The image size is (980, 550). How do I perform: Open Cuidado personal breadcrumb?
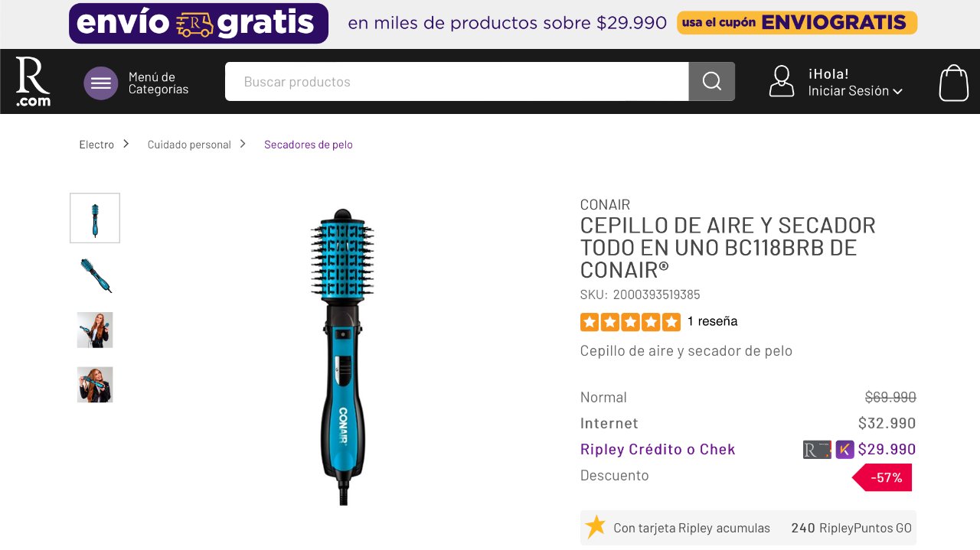point(189,145)
